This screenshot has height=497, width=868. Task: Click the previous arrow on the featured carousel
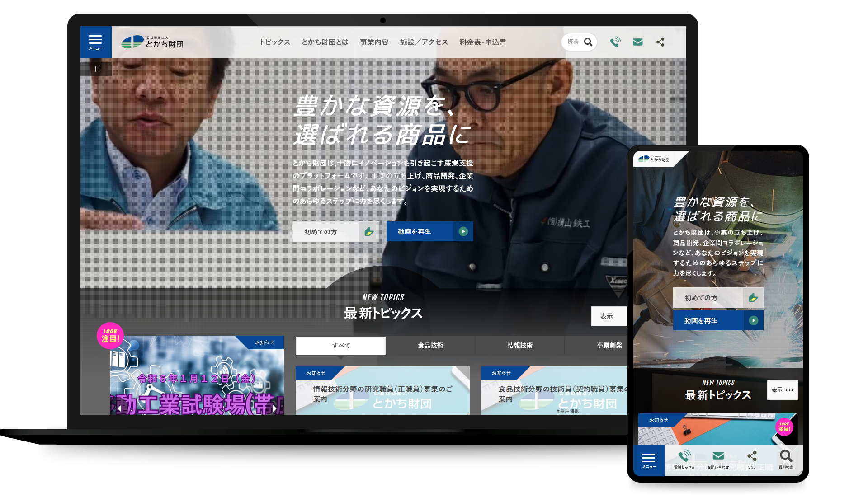click(119, 408)
